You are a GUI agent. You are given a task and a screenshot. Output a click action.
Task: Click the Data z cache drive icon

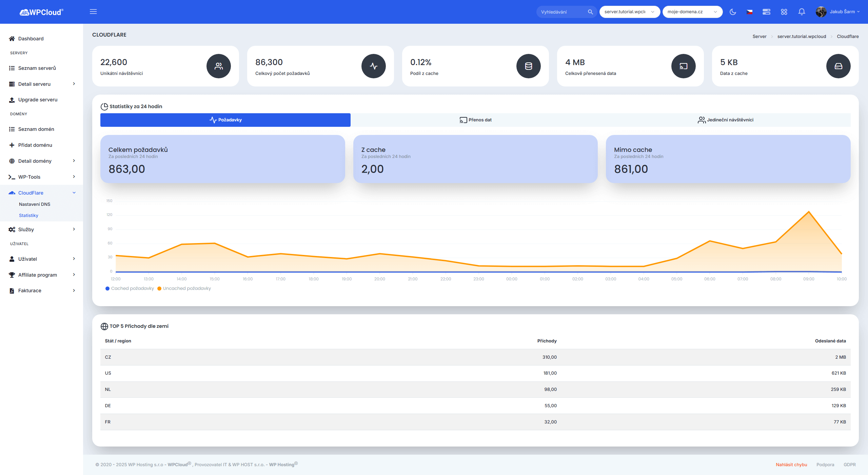tap(838, 66)
